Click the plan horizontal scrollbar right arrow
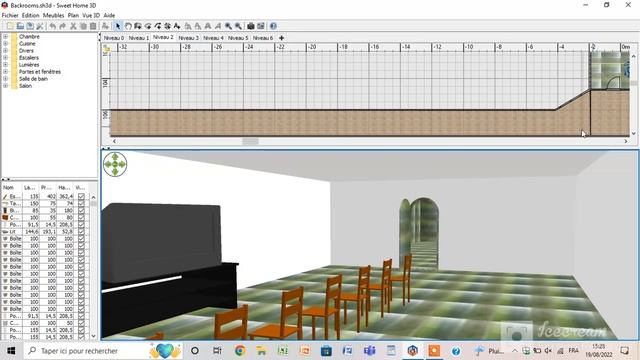The height and width of the screenshot is (360, 640). (626, 141)
